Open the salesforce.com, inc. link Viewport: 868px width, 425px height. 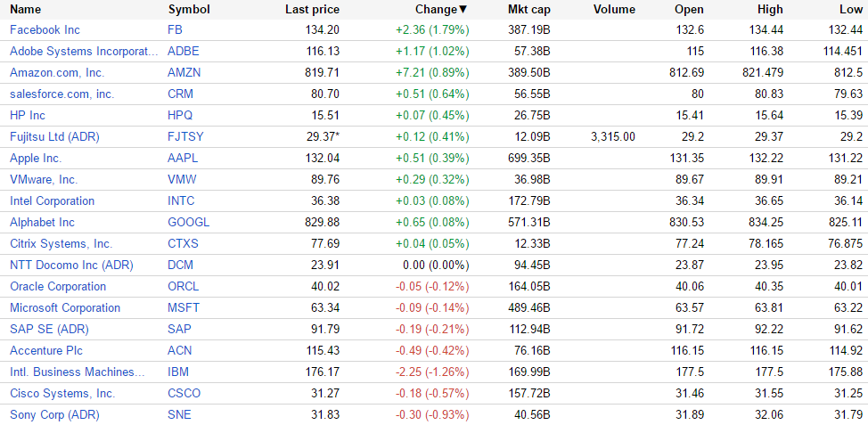click(x=61, y=94)
